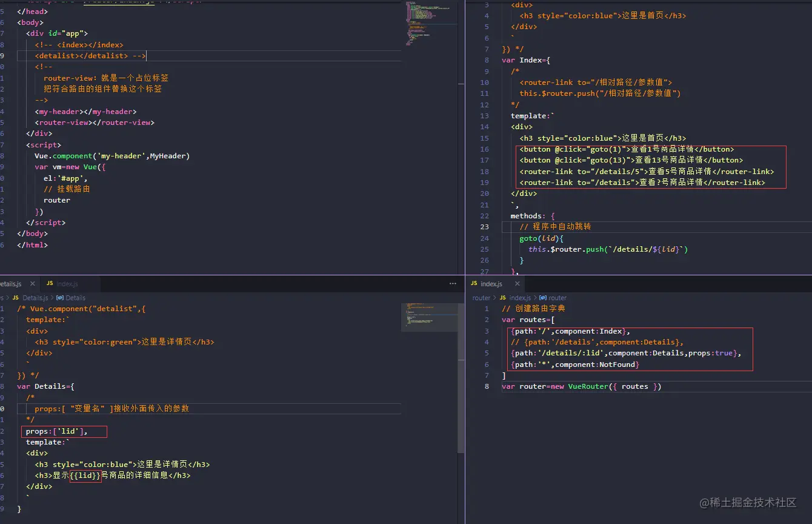This screenshot has width=812, height=524.
Task: Click the commented '/details' route line
Action: (x=597, y=342)
